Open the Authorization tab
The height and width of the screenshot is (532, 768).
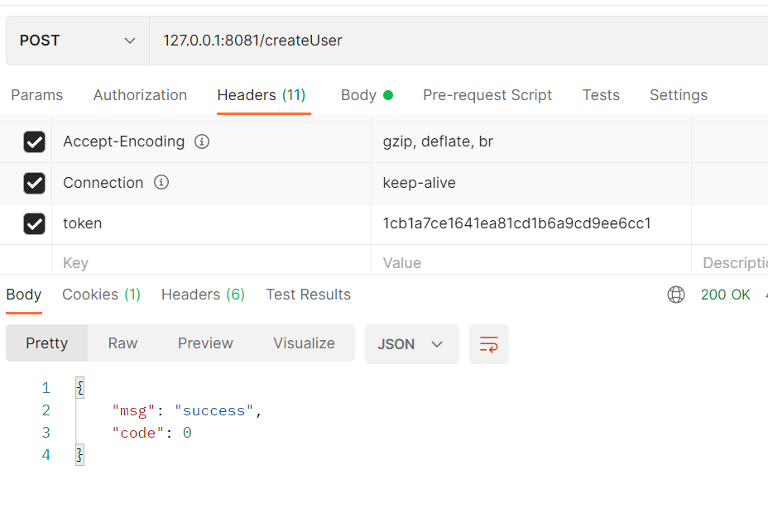pos(140,95)
